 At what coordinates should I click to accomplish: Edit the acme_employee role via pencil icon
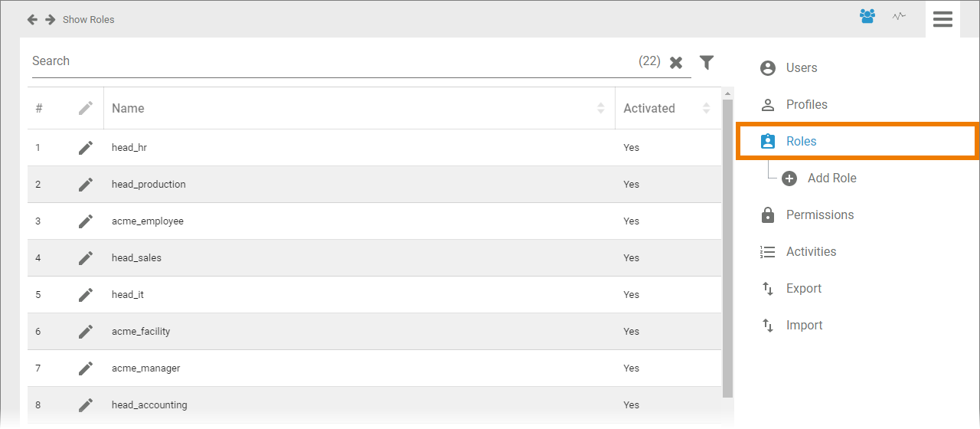click(86, 221)
